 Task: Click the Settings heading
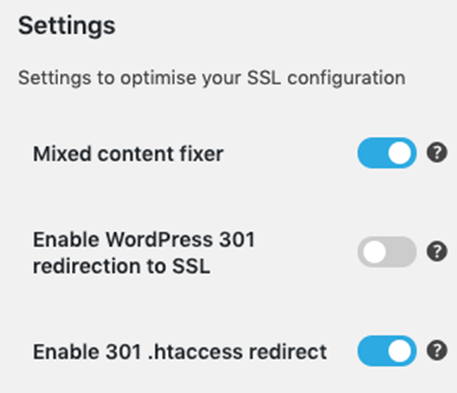tap(67, 27)
